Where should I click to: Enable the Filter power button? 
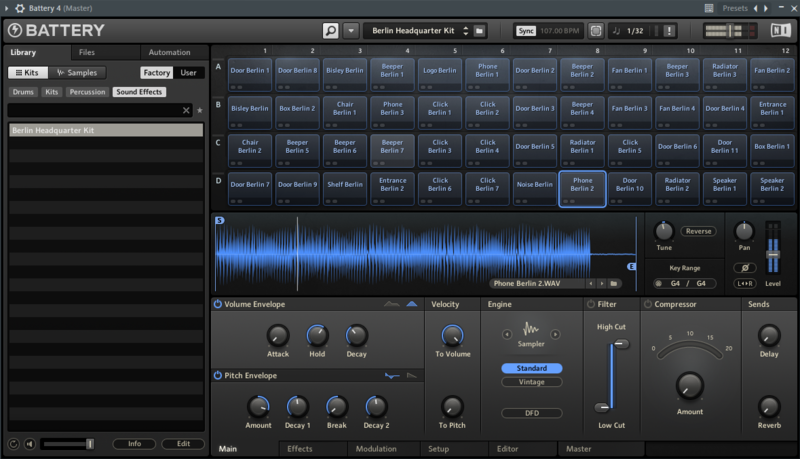click(x=591, y=304)
